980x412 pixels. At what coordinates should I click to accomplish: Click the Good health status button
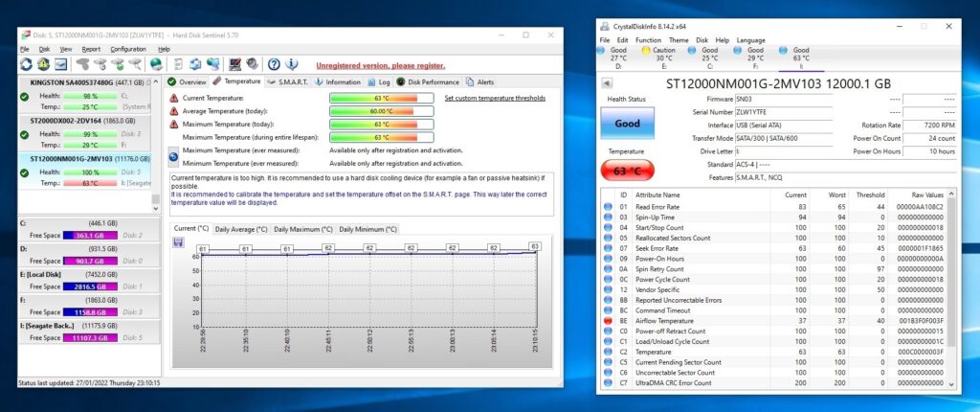[x=627, y=124]
